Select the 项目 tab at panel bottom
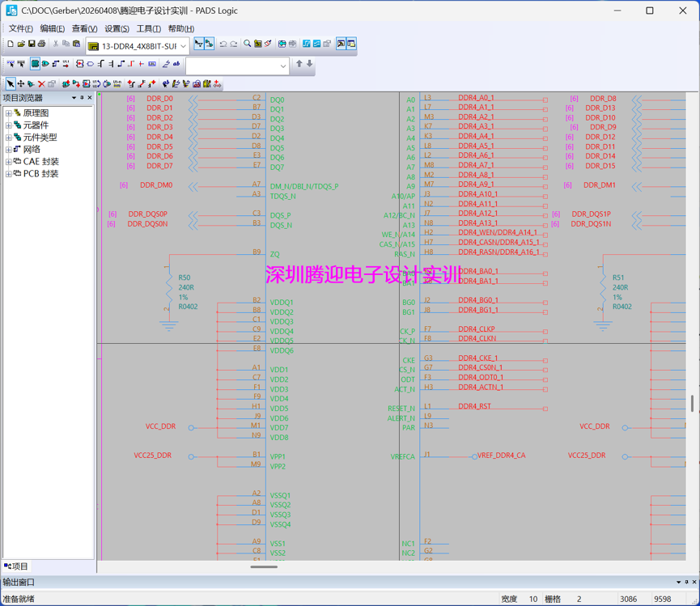 (16, 566)
